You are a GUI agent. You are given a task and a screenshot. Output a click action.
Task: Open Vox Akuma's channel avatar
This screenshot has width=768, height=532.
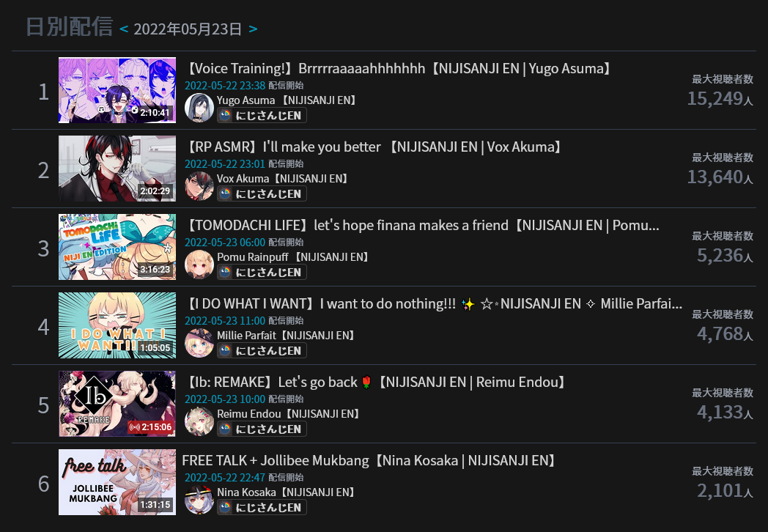[x=199, y=185]
